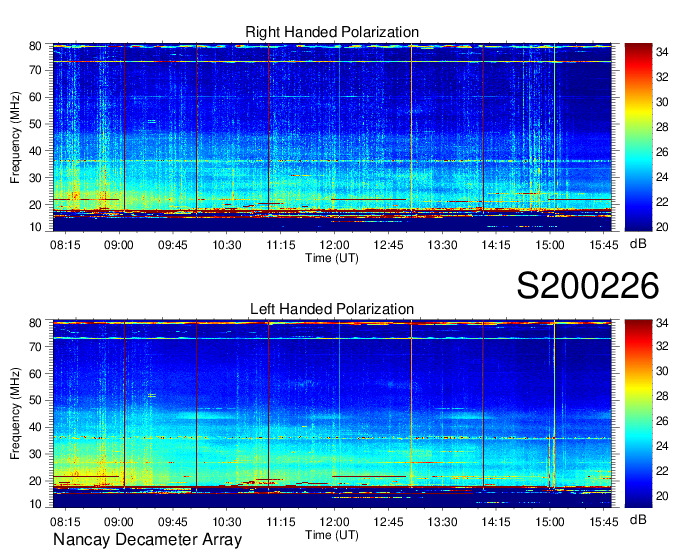Click the 'Left Handed Polarization' title
This screenshot has height=552, width=680.
pyautogui.click(x=332, y=309)
